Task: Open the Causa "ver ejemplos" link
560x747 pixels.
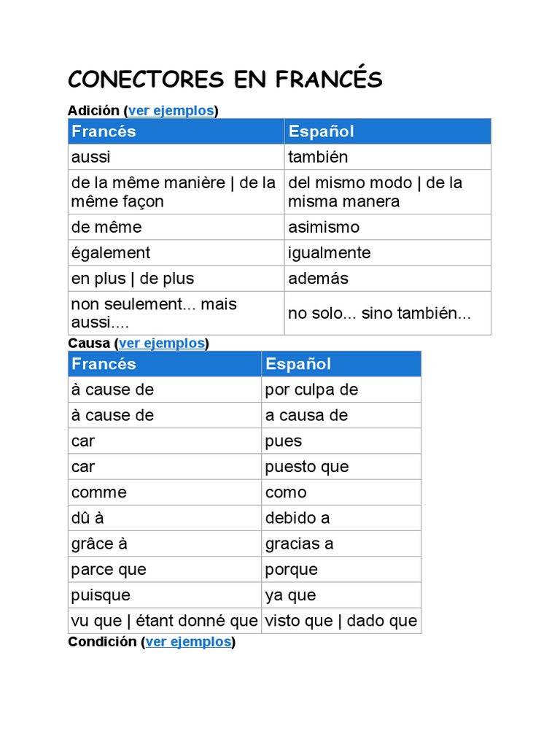Action: (162, 344)
